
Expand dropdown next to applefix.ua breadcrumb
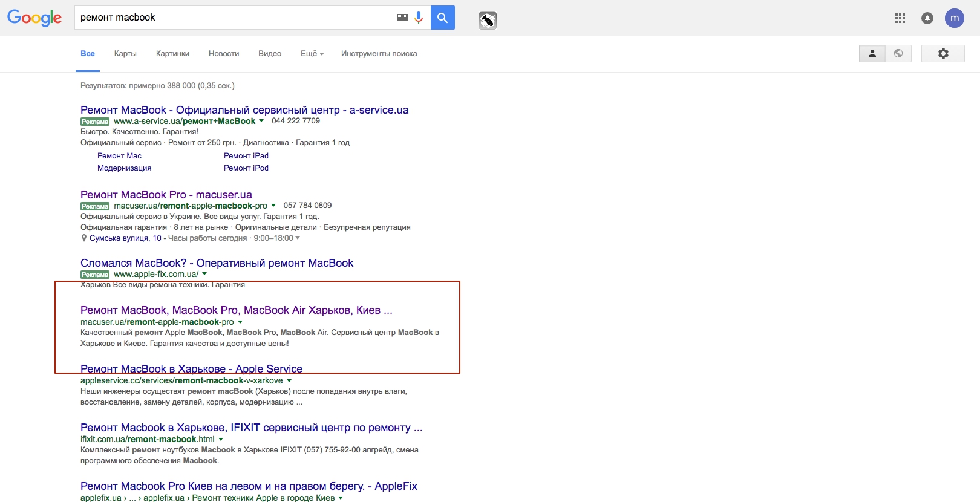[x=341, y=498]
